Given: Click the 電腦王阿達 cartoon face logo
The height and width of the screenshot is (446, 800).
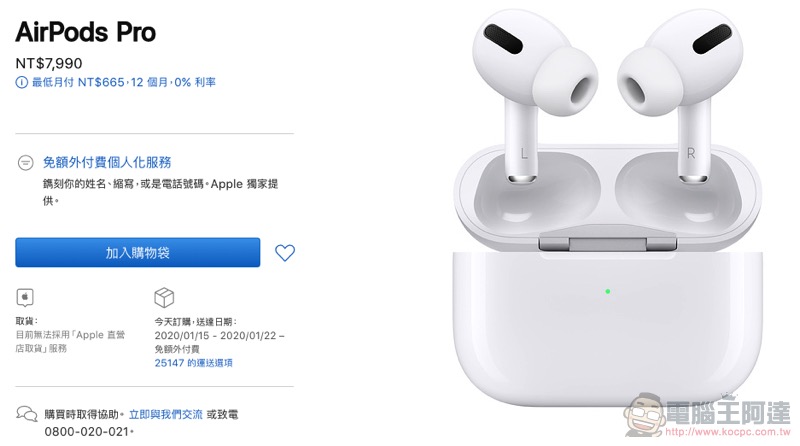Looking at the screenshot, I should click(x=644, y=414).
